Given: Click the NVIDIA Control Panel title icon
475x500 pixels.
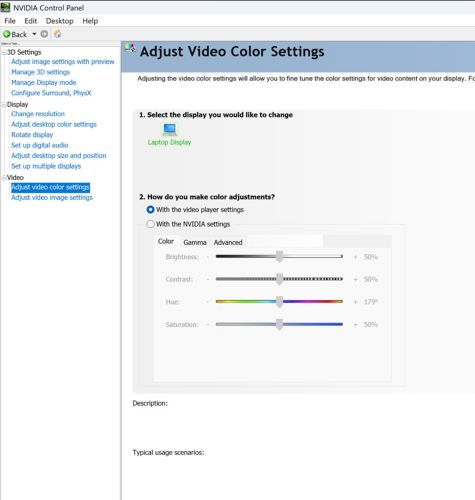Looking at the screenshot, I should [5, 7].
